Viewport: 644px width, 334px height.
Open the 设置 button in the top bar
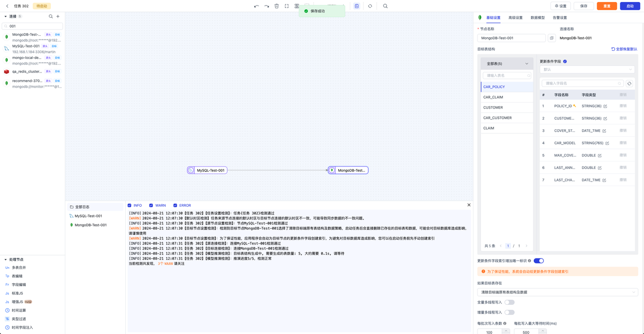point(560,6)
